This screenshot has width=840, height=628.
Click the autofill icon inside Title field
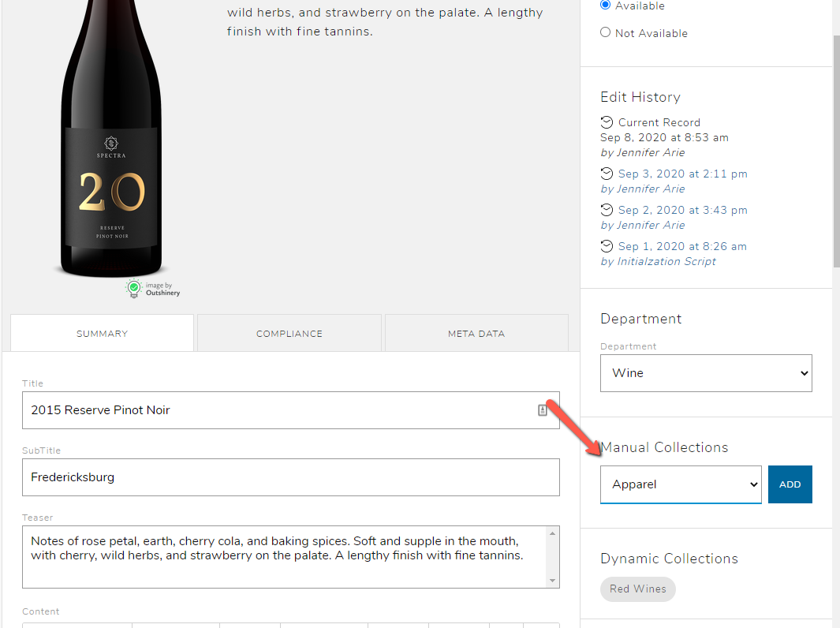542,410
